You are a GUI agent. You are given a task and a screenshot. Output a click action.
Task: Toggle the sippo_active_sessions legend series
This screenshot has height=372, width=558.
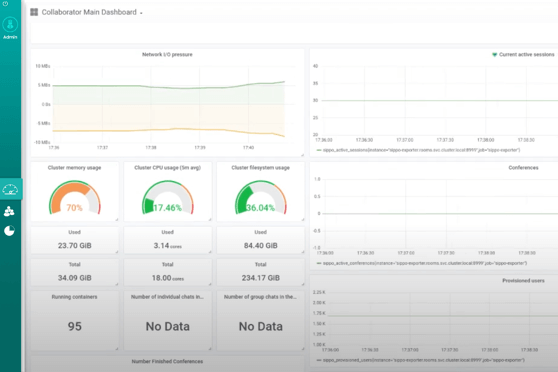(418, 150)
